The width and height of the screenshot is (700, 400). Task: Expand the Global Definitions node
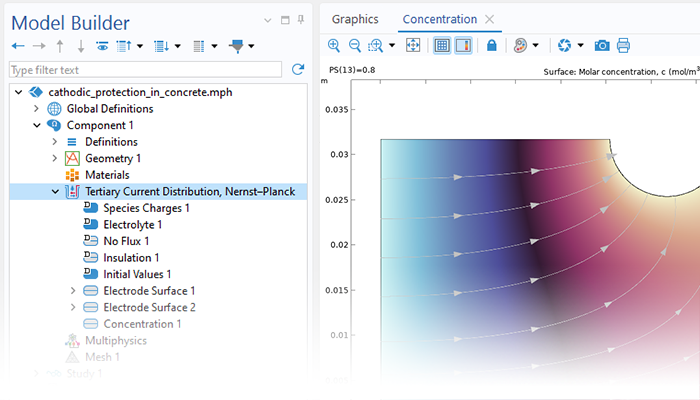click(37, 109)
